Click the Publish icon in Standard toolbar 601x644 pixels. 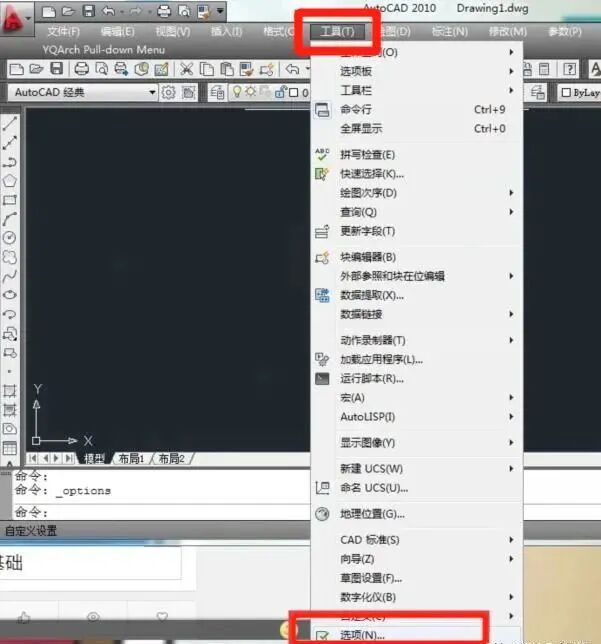point(121,69)
